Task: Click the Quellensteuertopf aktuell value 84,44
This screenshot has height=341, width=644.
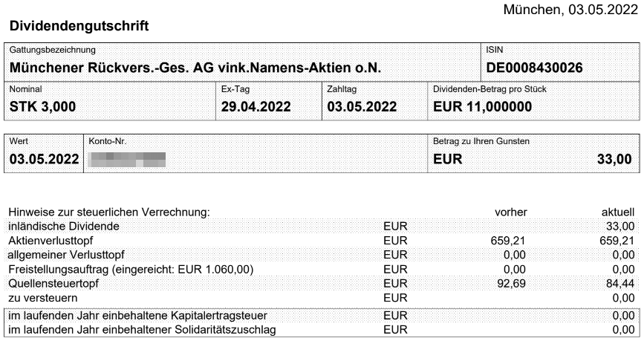Action: coord(617,284)
